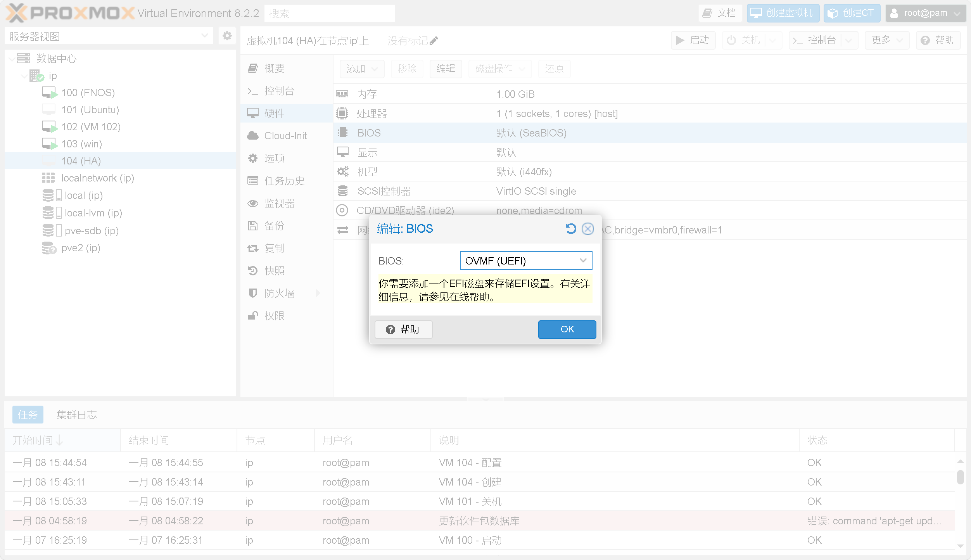Screen dimensions: 971x560
Task: Open the Monitor eye icon item
Action: 253,203
